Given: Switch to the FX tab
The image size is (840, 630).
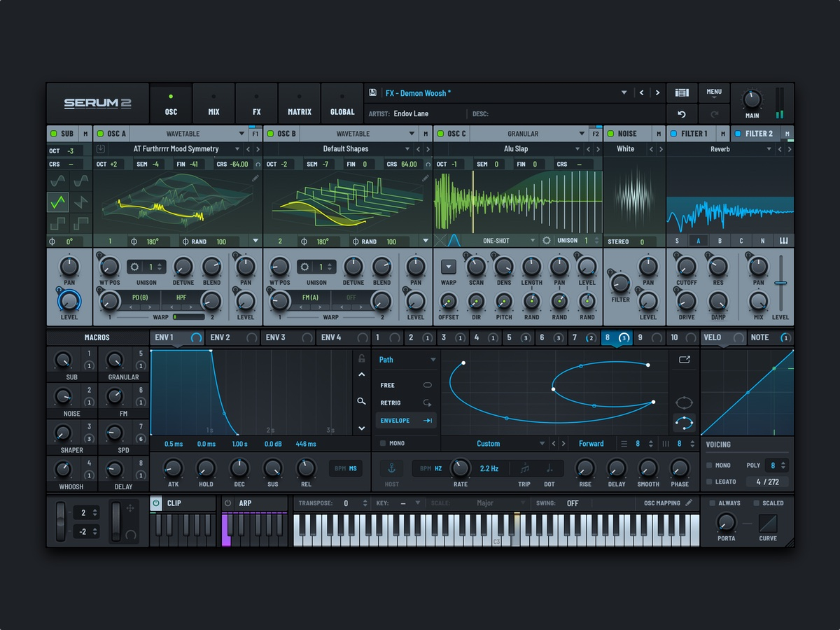Looking at the screenshot, I should (256, 104).
